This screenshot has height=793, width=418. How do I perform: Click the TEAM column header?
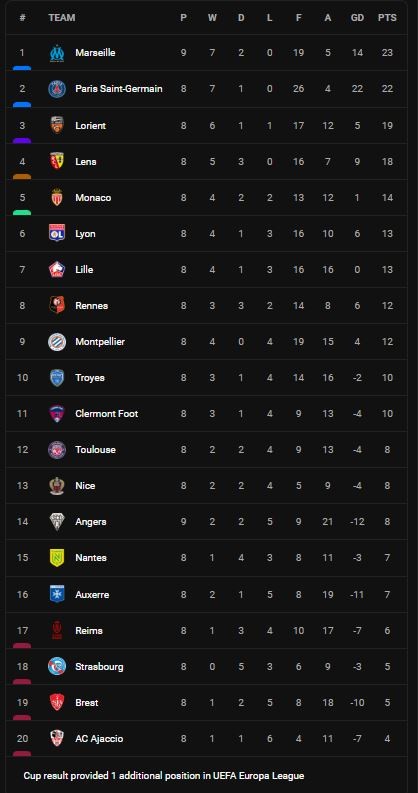(x=62, y=18)
